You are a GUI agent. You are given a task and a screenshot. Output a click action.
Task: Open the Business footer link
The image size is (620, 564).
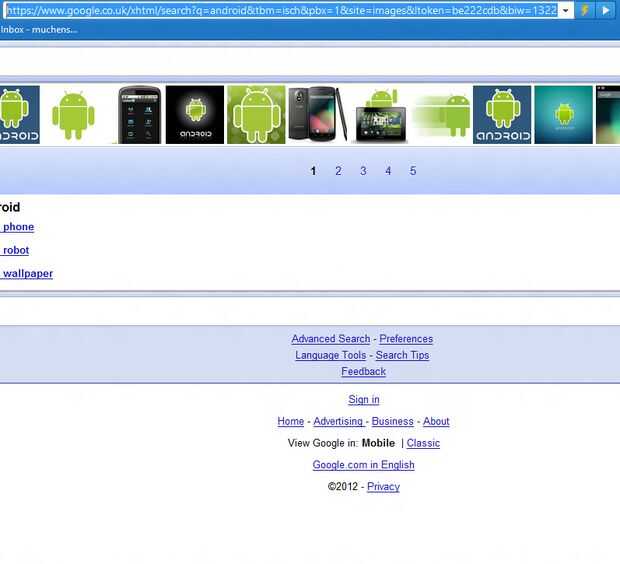[x=393, y=421]
